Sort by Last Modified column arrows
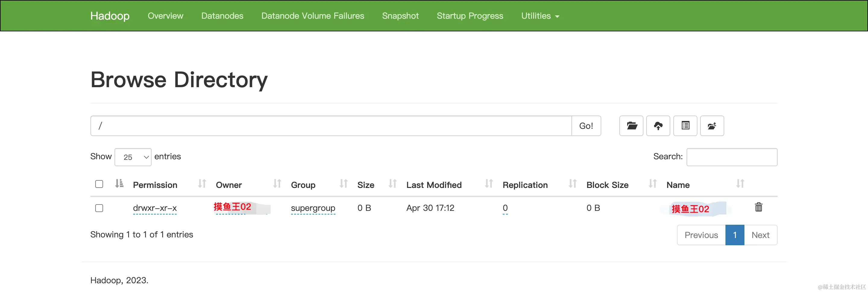868x292 pixels. point(489,183)
